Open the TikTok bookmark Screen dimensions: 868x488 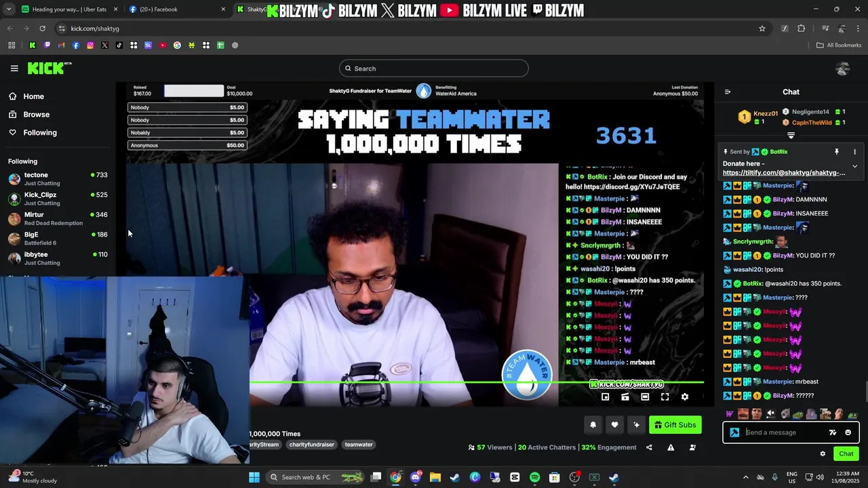click(x=119, y=45)
